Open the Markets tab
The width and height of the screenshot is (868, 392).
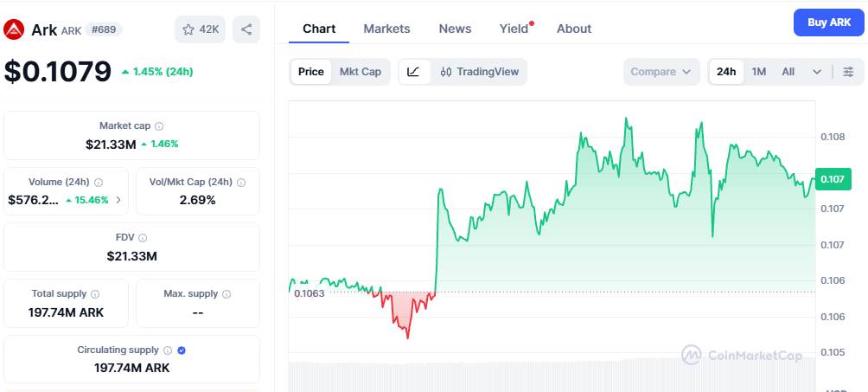coord(387,29)
